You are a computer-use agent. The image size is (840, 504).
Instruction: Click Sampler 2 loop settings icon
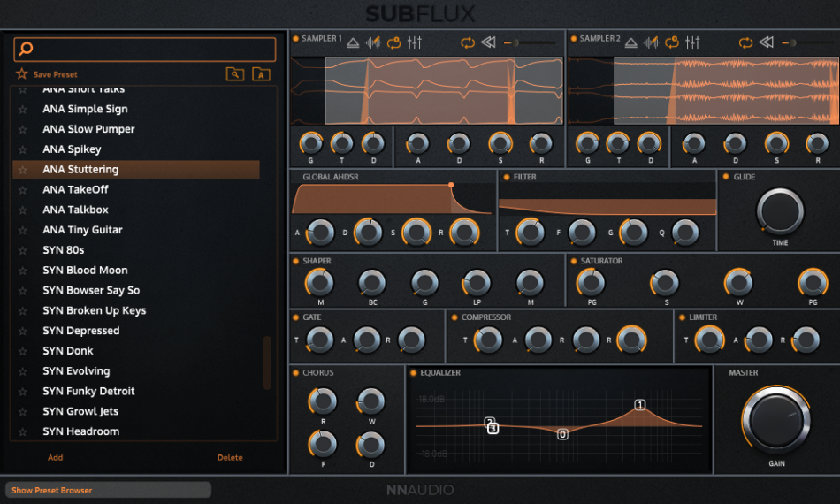coord(672,42)
